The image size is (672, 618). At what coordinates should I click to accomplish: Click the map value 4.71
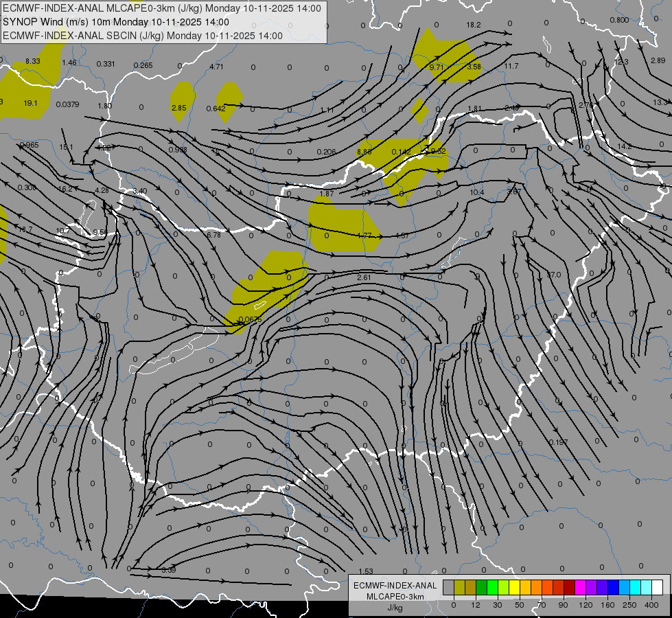[216, 67]
